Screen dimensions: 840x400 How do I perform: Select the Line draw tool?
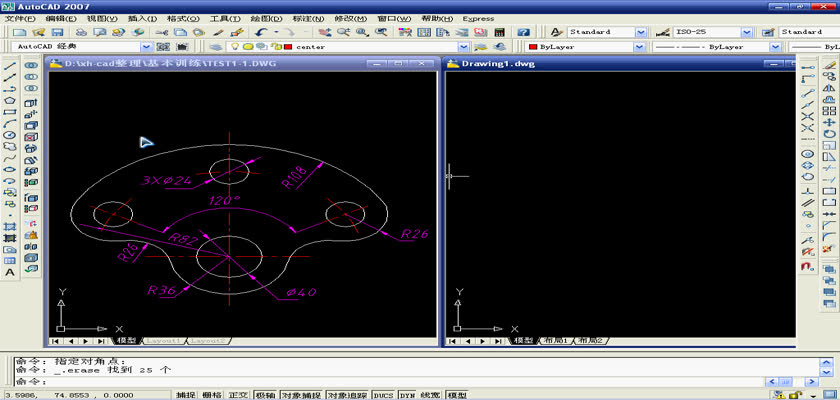point(10,65)
